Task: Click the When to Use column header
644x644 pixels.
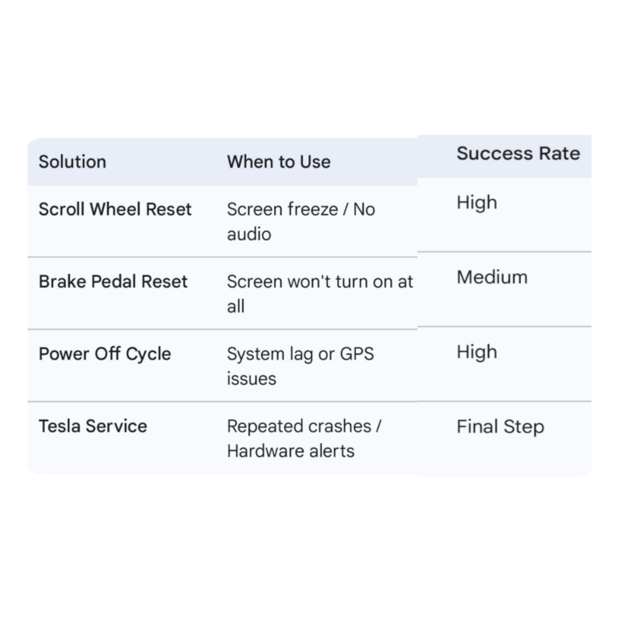Action: click(x=278, y=162)
